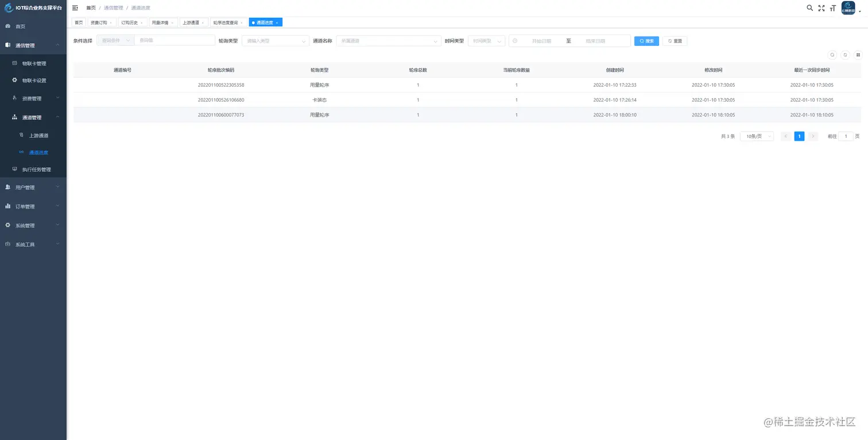Open the font size (TT) icon
868x440 pixels.
coord(833,8)
